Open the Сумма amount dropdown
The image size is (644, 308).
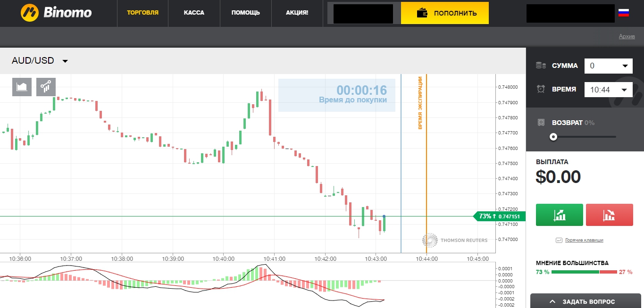click(x=608, y=66)
